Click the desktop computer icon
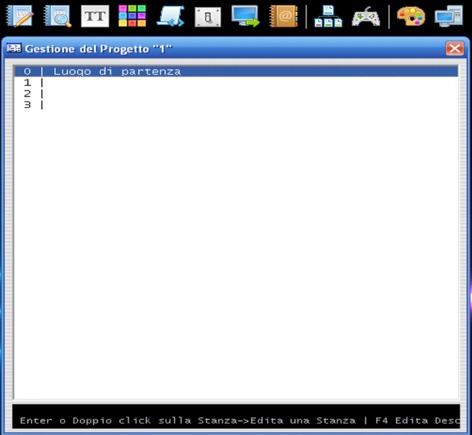 [x=449, y=16]
